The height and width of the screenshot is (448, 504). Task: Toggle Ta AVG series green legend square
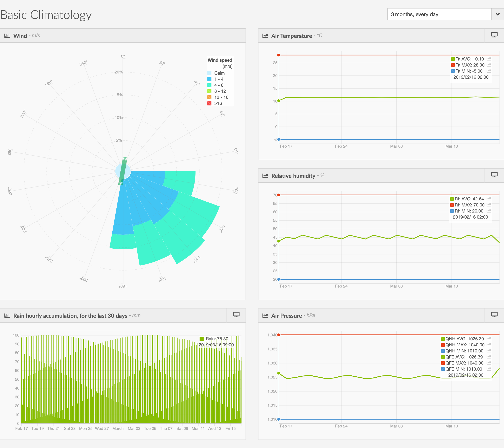(x=453, y=59)
